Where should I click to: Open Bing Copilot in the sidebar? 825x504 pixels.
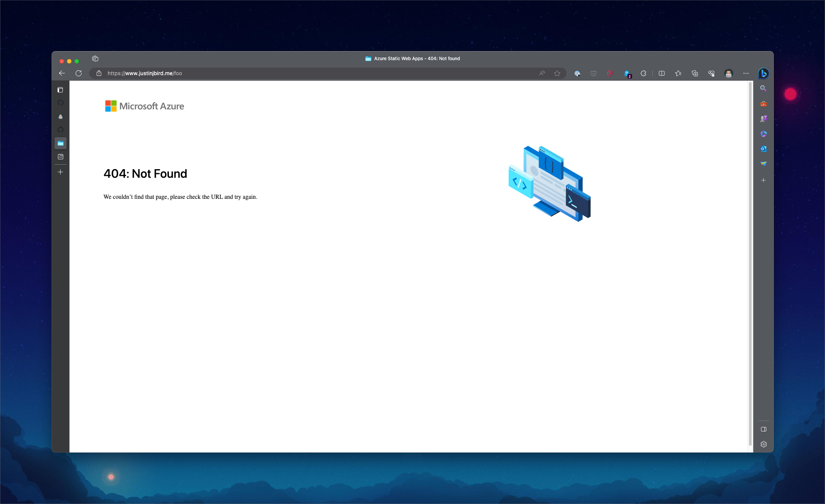[x=764, y=73]
